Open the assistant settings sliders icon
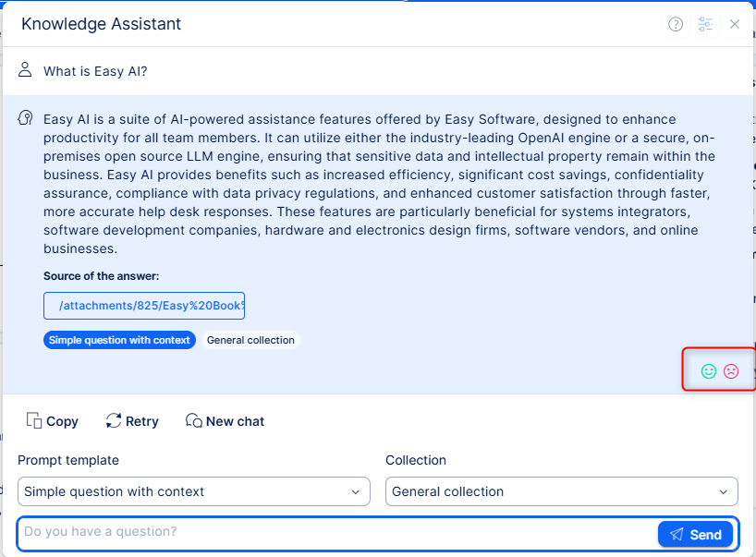The height and width of the screenshot is (557, 756). tap(705, 24)
